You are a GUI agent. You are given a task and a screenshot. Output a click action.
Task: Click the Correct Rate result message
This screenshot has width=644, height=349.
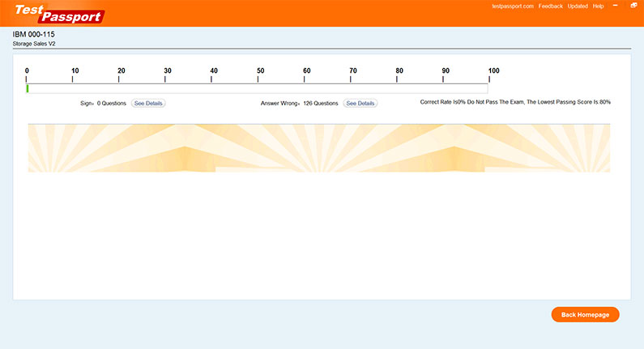coord(515,102)
